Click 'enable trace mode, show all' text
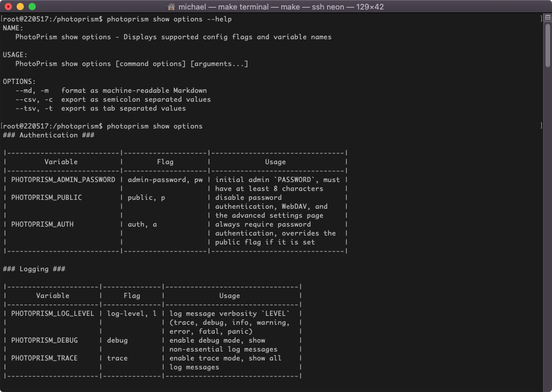 tap(225, 358)
